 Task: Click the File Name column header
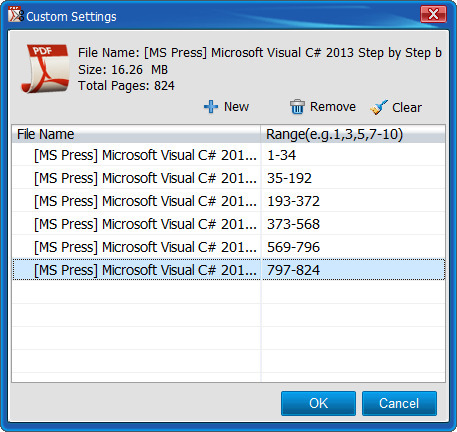[x=136, y=134]
